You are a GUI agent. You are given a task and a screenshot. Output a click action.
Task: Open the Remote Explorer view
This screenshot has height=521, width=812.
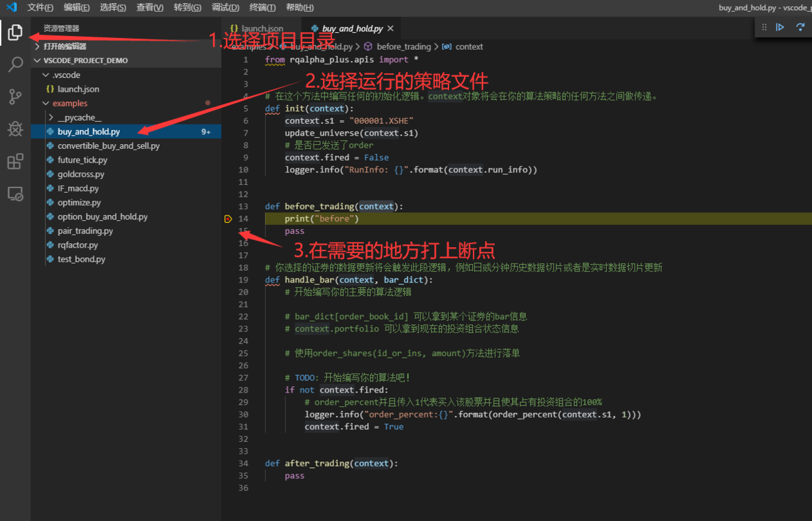pyautogui.click(x=15, y=194)
